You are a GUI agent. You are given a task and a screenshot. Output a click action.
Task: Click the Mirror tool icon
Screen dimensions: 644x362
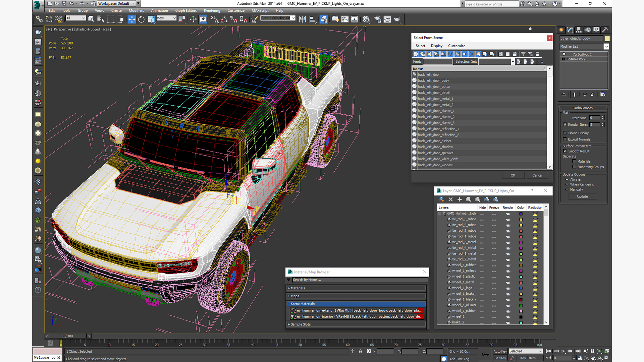pos(302,19)
